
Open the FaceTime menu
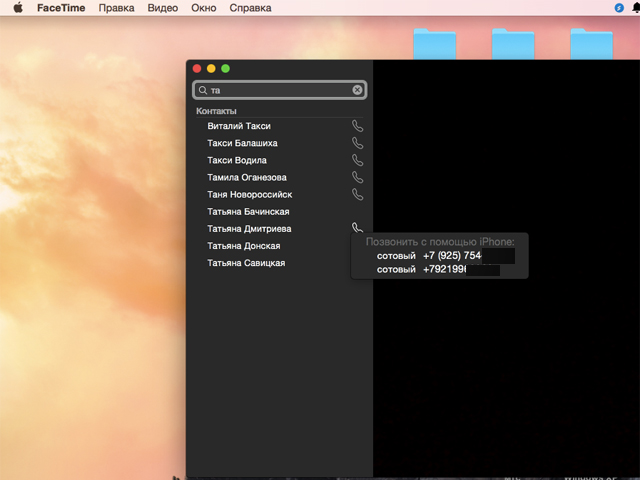click(61, 8)
